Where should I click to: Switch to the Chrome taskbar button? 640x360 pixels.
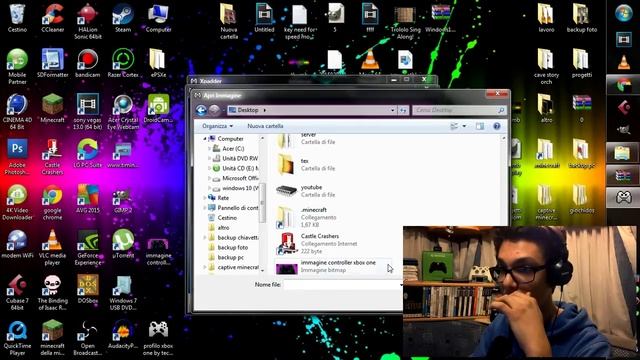[x=623, y=85]
